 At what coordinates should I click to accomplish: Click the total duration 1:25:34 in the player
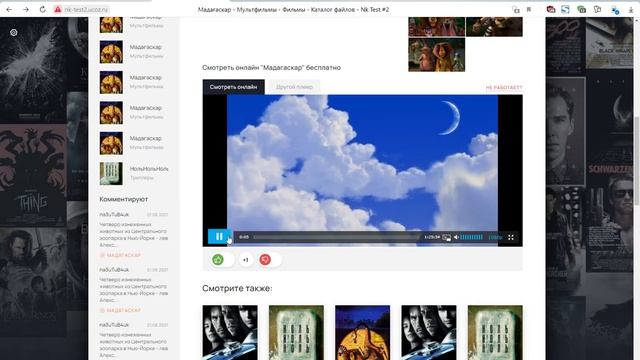tap(432, 237)
